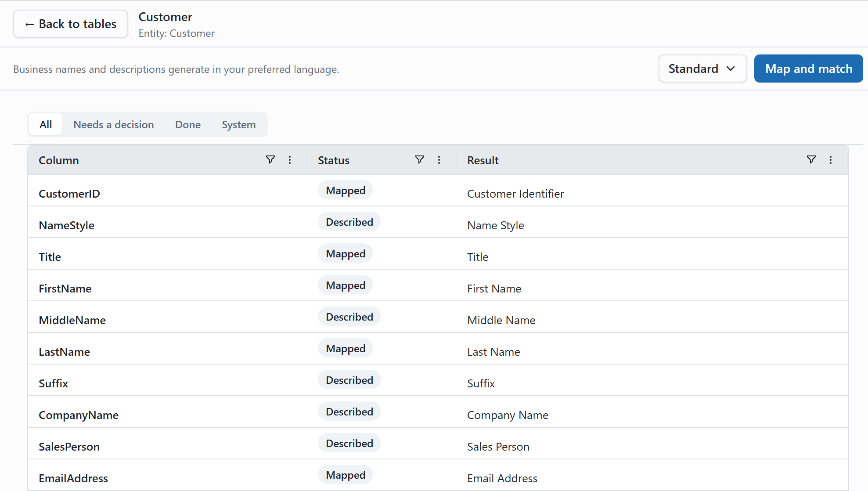Select the NameStyle column row
The width and height of the screenshot is (868, 491).
[438, 222]
